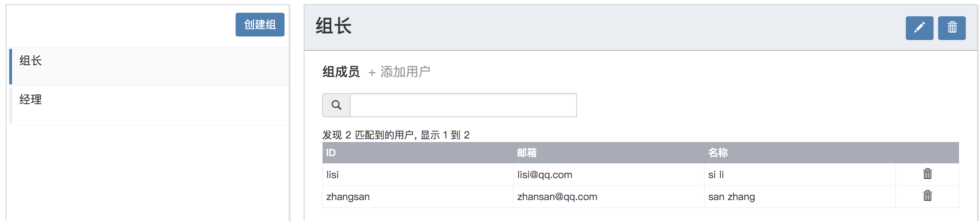Remove user zhangsan with trash icon
The image size is (980, 221).
[927, 196]
